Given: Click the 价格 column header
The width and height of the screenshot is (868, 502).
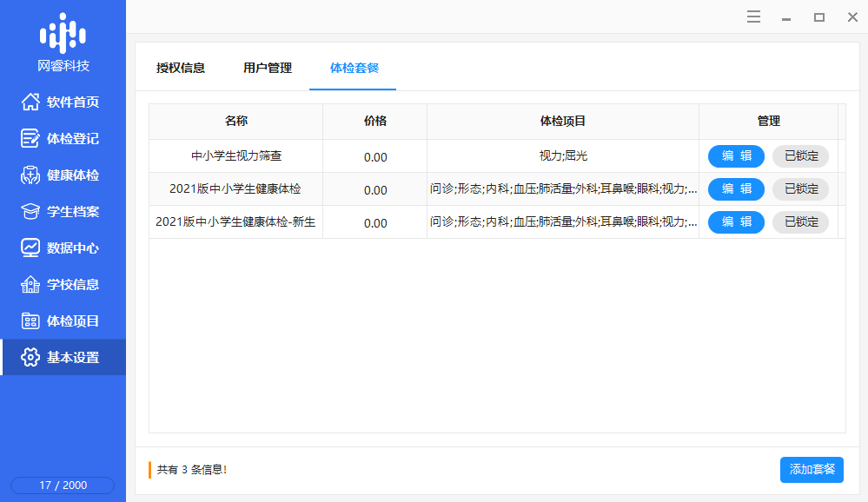Looking at the screenshot, I should coord(374,122).
